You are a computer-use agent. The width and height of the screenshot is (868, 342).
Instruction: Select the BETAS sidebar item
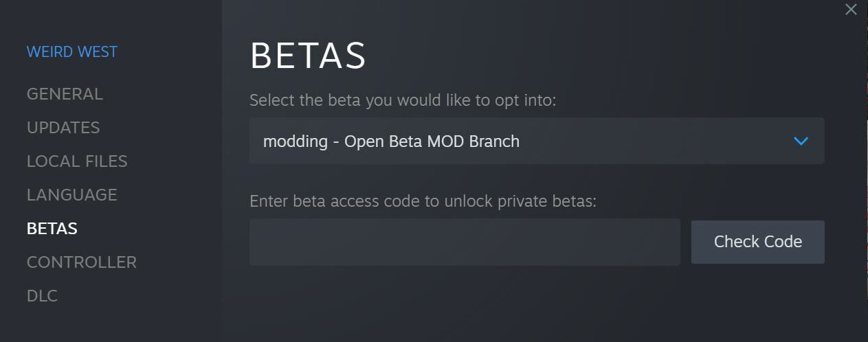52,229
